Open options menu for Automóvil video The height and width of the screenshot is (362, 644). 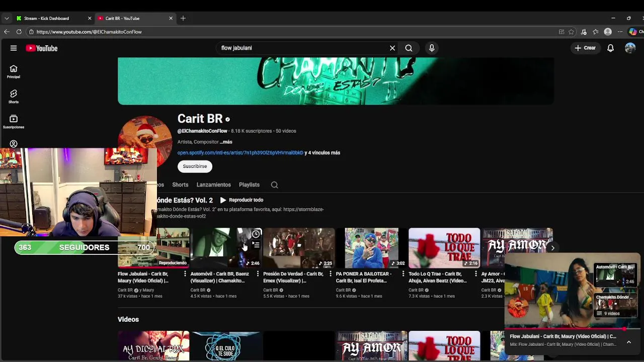pyautogui.click(x=258, y=274)
